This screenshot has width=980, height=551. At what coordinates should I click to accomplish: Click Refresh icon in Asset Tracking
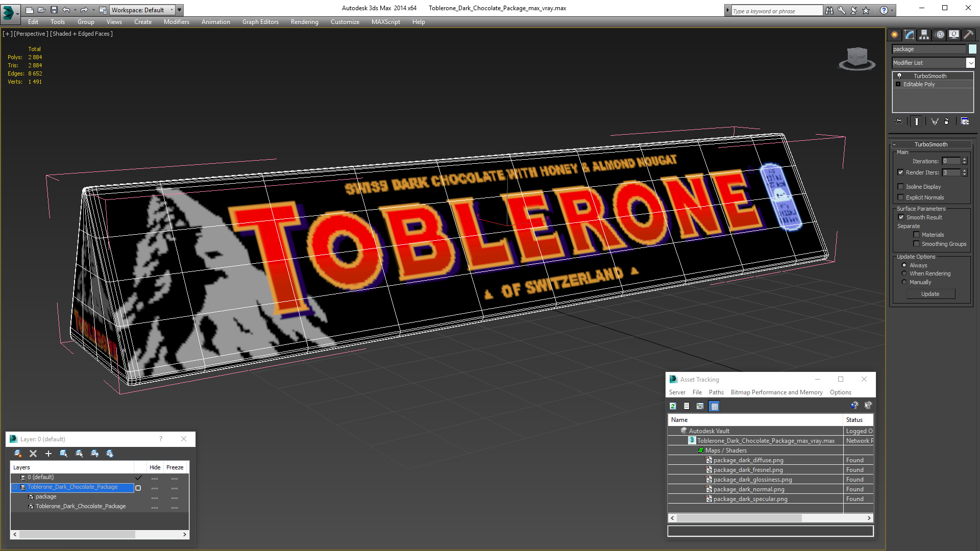tap(673, 406)
